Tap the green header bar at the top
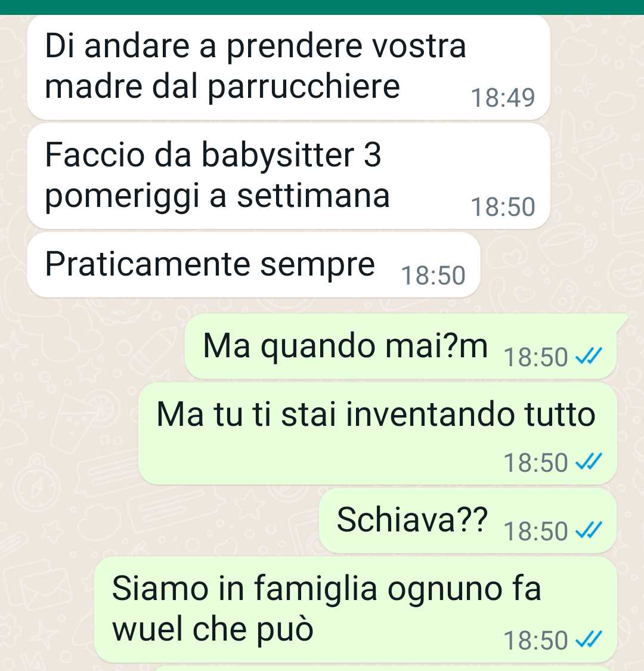This screenshot has width=644, height=671. [x=322, y=7]
